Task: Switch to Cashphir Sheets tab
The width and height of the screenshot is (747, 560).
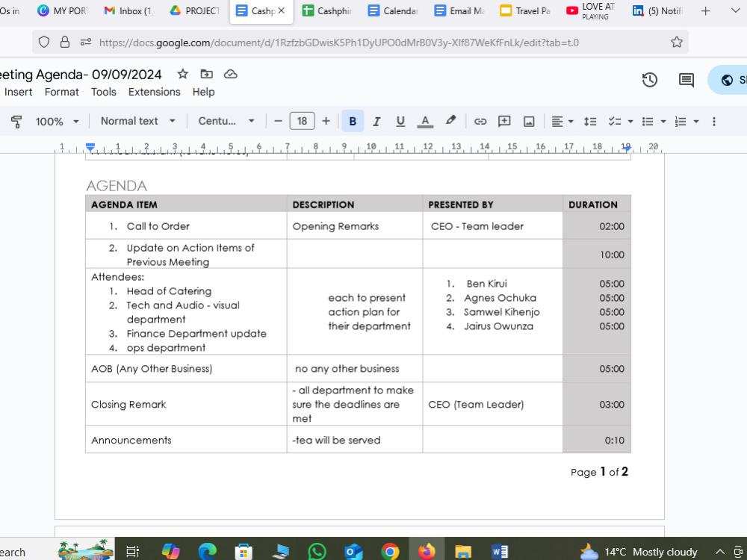Action: point(327,10)
